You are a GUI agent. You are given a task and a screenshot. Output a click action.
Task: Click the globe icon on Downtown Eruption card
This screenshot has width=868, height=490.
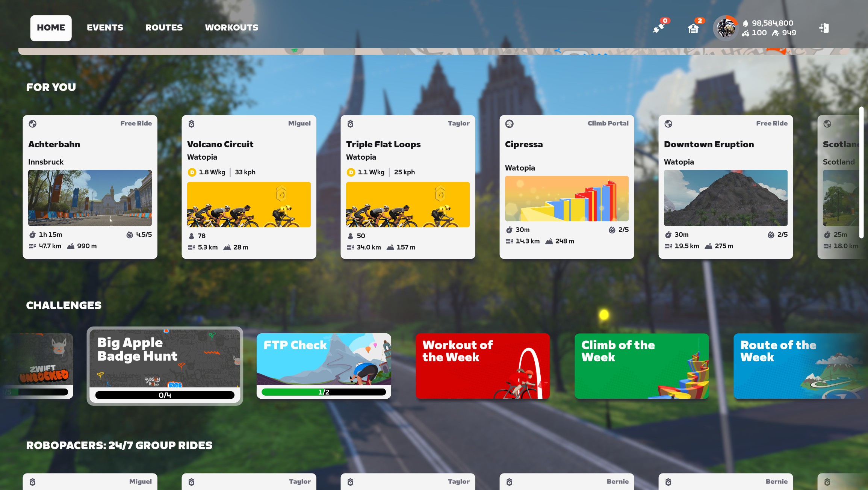click(x=668, y=124)
